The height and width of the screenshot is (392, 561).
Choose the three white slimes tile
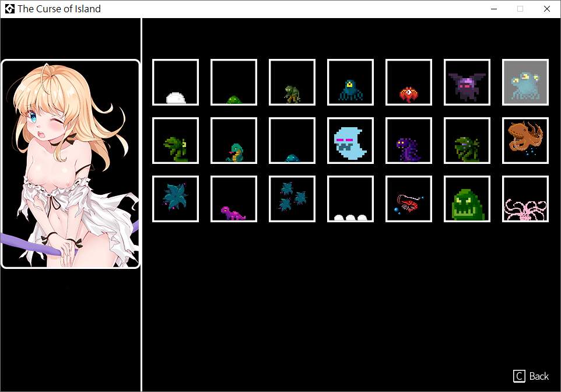[x=350, y=199]
